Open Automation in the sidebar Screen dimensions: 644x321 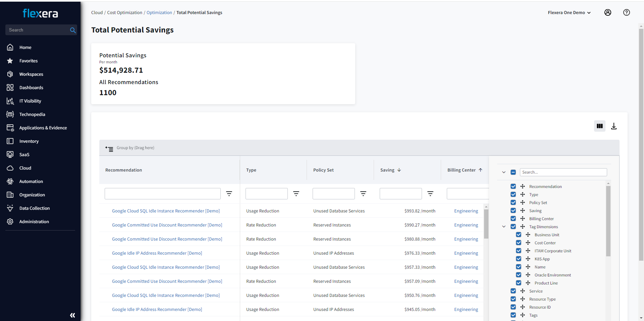[x=31, y=181]
